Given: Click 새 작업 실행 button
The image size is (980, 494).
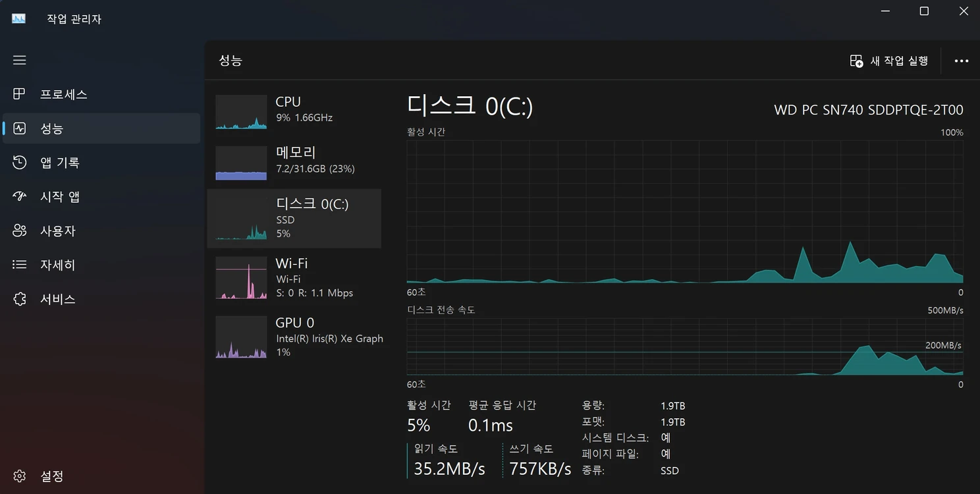Looking at the screenshot, I should click(x=889, y=61).
